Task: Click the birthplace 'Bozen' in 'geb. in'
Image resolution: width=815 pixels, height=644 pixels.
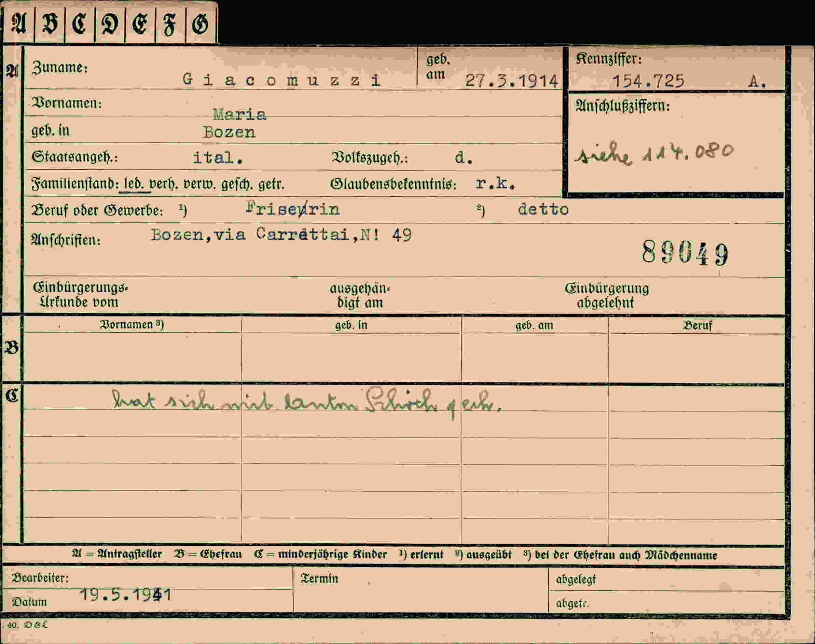Action: [229, 132]
